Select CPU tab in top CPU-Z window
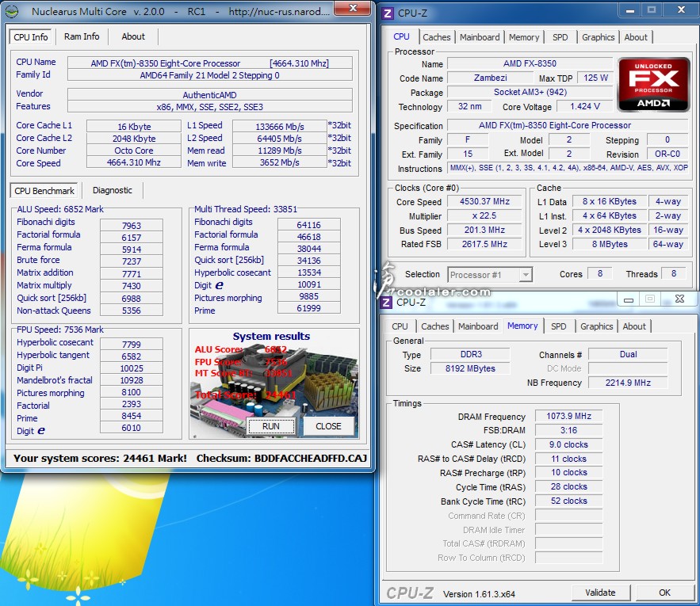This screenshot has height=606, width=700. [401, 36]
